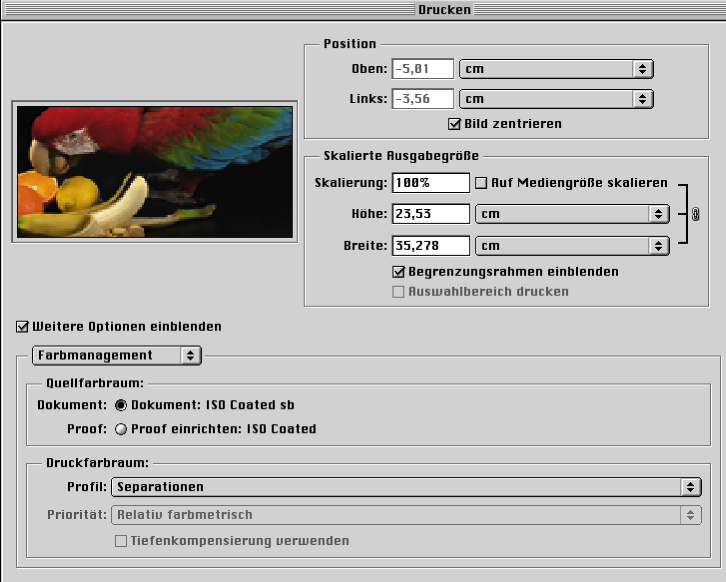Click the Priorität: label text
Image resolution: width=726 pixels, height=582 pixels.
tap(77, 515)
